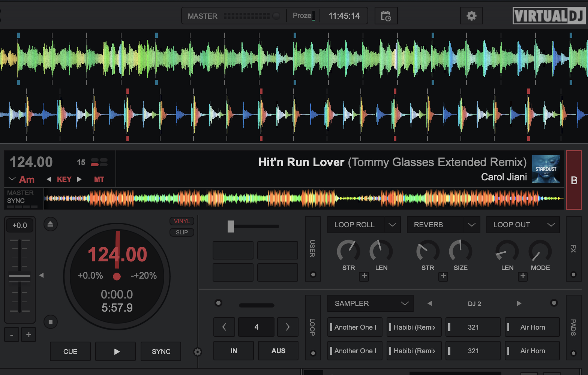
Task: Toggle MT master tempo
Action: click(99, 179)
